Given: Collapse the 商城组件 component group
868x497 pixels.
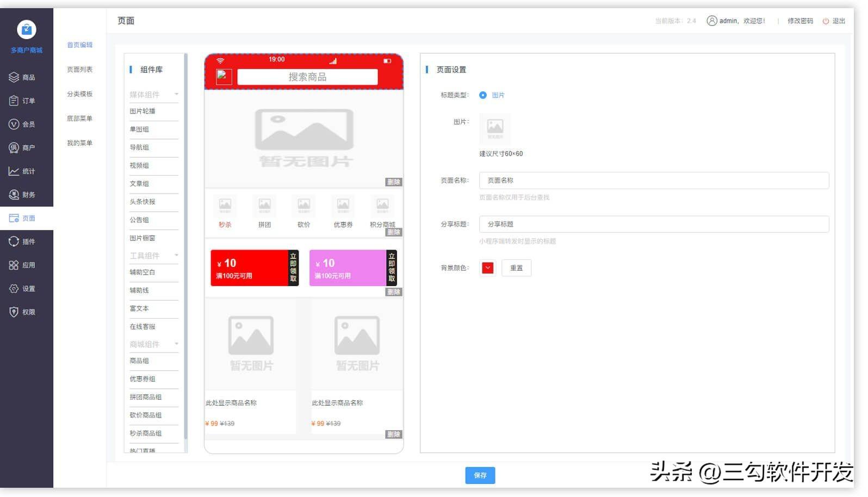Looking at the screenshot, I should tap(176, 344).
